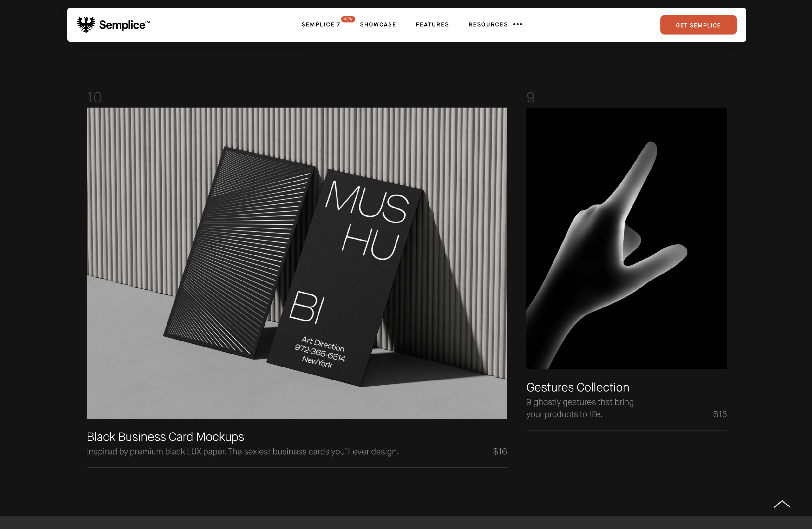Screen dimensions: 812x529
Task: Click the Black Business Card Mockups title
Action: click(165, 437)
